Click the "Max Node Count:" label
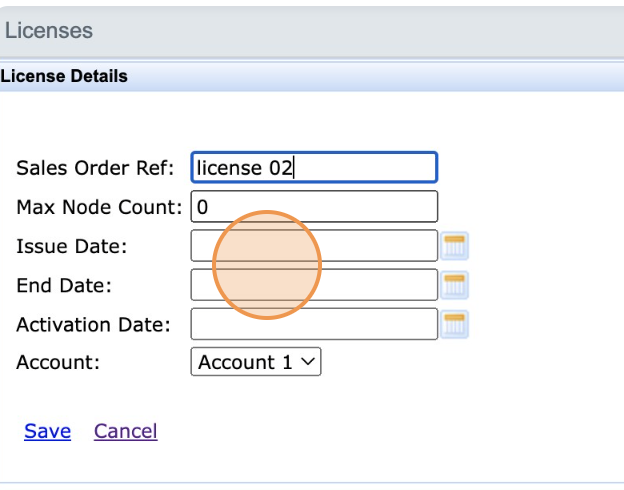The image size is (624, 490). (x=100, y=207)
